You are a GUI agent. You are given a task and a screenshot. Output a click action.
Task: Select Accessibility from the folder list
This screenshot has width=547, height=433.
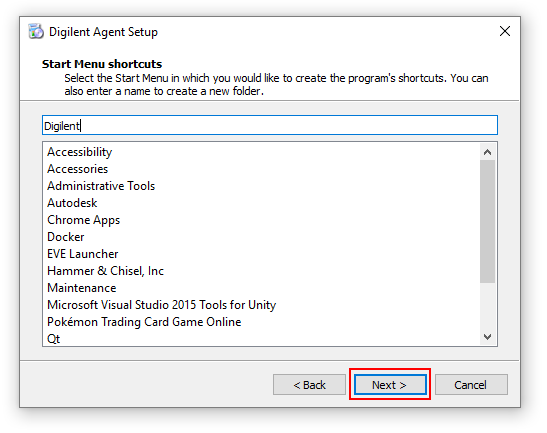(x=80, y=152)
